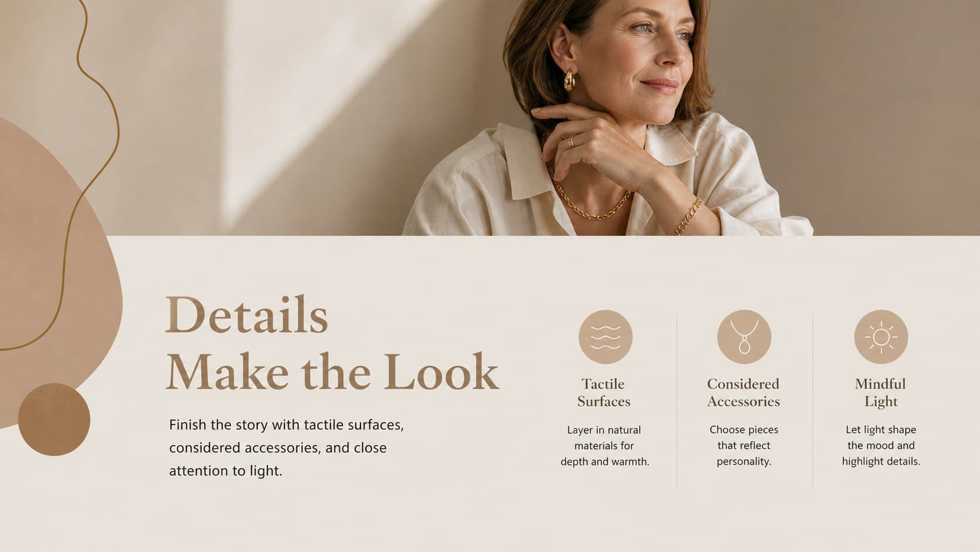Click the "Details" heading word
The image size is (980, 552).
pos(246,315)
